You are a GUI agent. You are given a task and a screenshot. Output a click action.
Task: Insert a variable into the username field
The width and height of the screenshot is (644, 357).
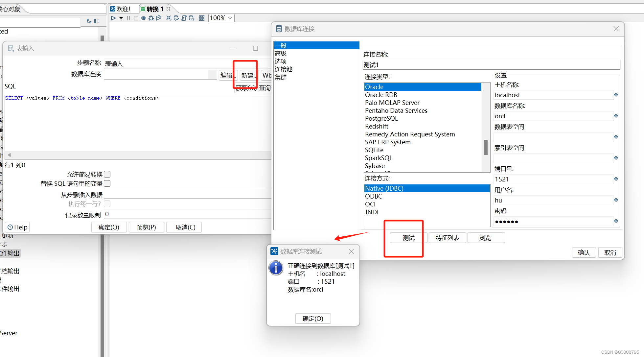pyautogui.click(x=616, y=200)
